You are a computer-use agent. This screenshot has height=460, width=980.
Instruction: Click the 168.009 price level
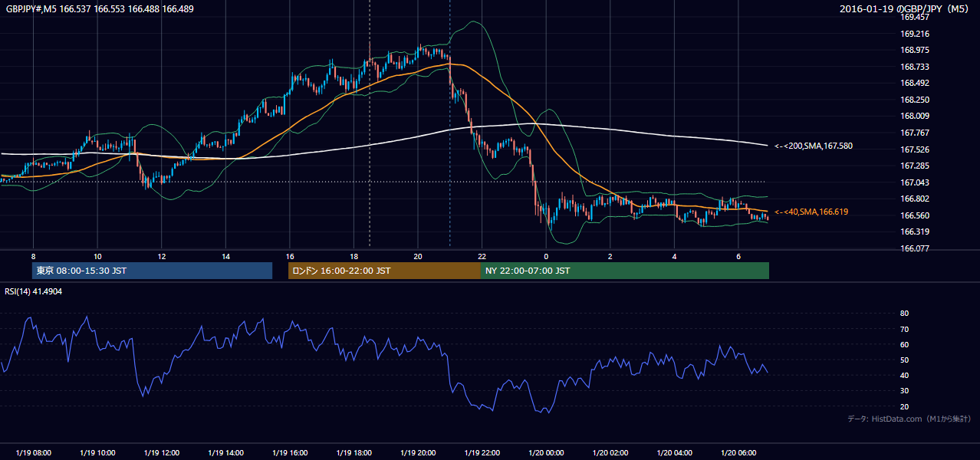click(x=915, y=116)
